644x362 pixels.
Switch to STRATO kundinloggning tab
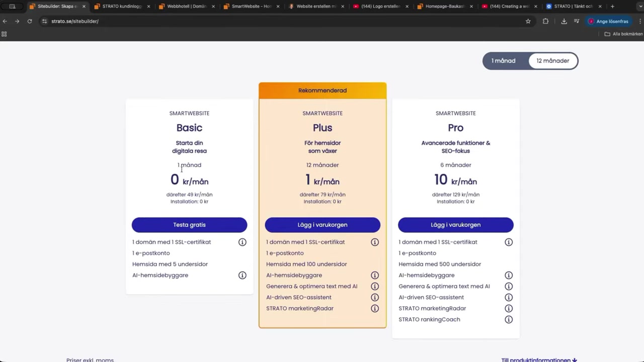[x=122, y=7]
